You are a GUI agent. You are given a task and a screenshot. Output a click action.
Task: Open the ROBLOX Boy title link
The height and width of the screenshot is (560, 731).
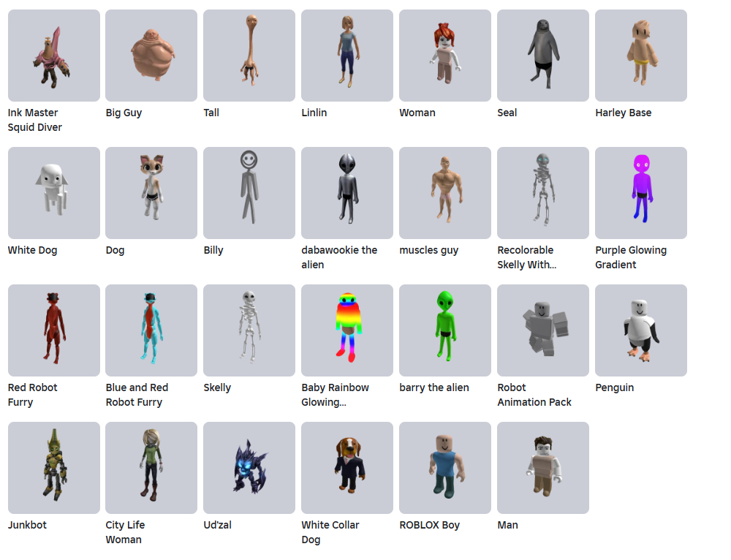[429, 525]
